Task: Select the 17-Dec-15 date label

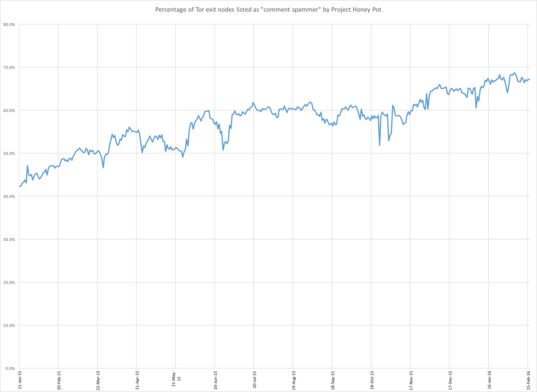Action: [x=450, y=380]
